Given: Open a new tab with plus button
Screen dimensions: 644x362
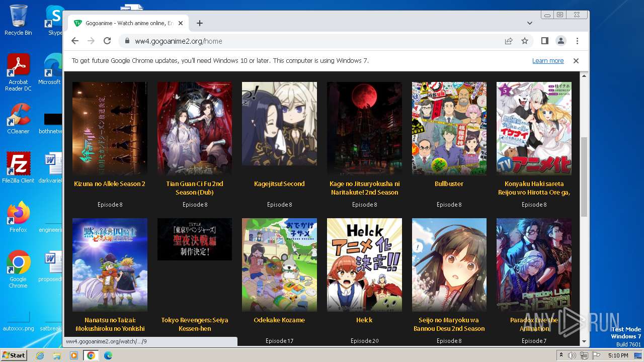Looking at the screenshot, I should 200,23.
